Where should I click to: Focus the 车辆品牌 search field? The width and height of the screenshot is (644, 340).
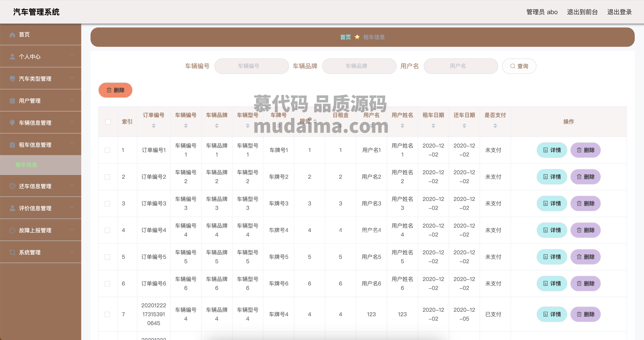point(359,66)
